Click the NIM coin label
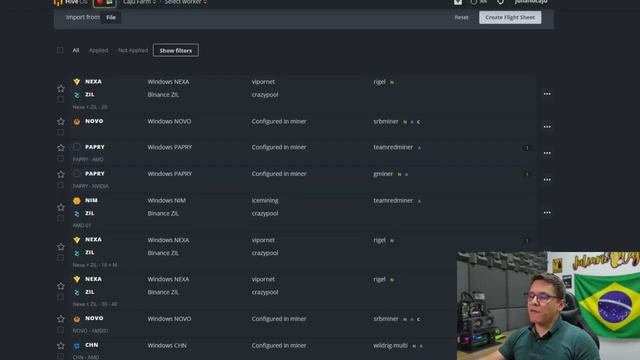This screenshot has height=360, width=640. click(x=91, y=200)
